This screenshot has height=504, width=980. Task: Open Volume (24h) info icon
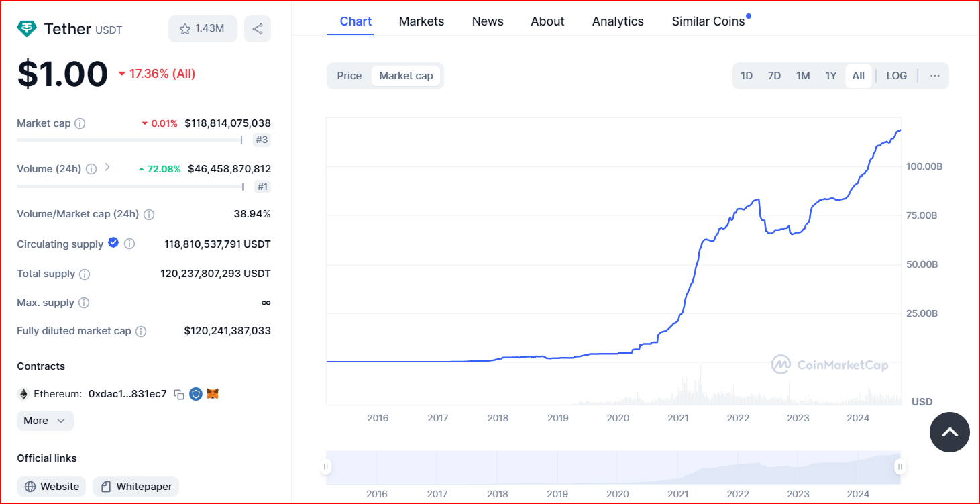tap(91, 169)
